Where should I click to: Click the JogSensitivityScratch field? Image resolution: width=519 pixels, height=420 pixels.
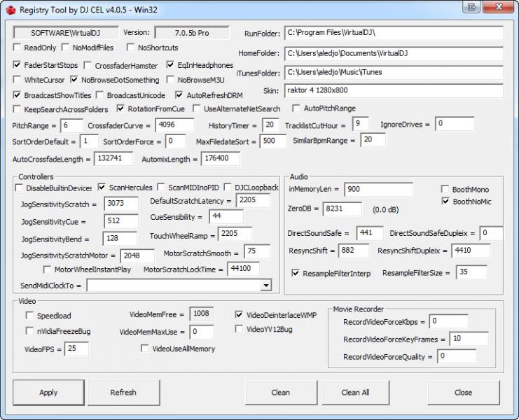tap(121, 204)
